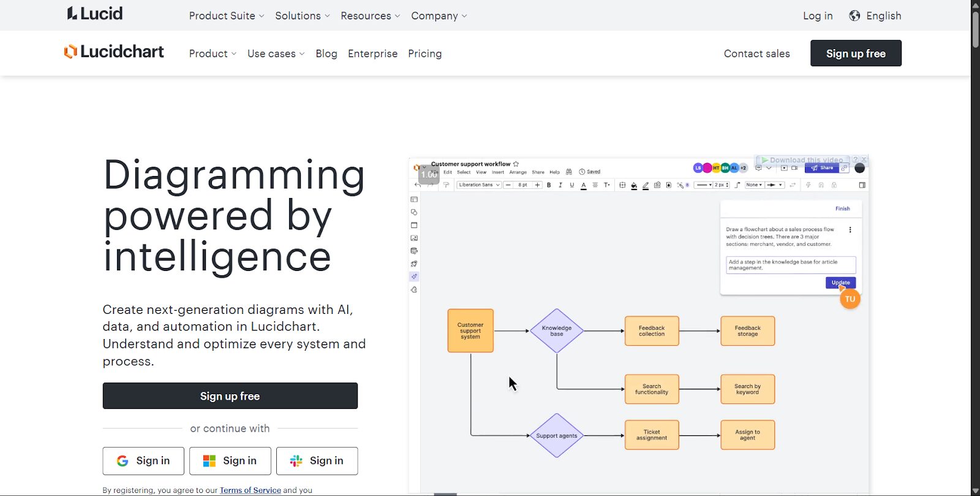Click the three-dot menu in AI prompt panel

pos(850,230)
